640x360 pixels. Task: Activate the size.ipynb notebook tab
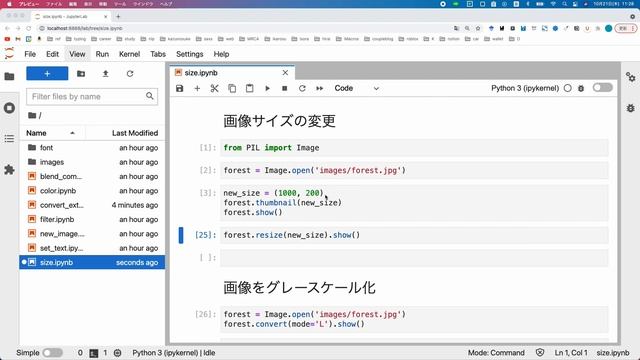[x=232, y=73]
